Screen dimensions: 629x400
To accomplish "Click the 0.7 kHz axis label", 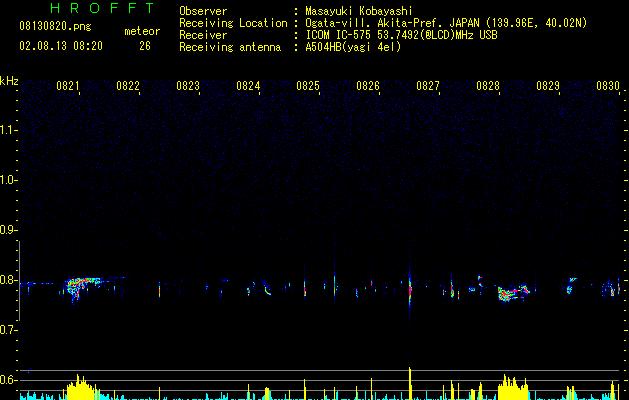I will (7, 330).
